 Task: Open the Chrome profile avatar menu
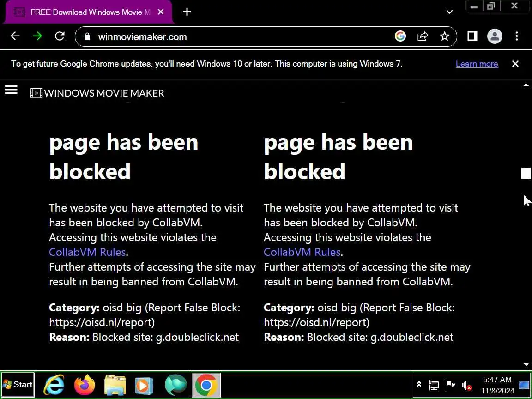(495, 36)
